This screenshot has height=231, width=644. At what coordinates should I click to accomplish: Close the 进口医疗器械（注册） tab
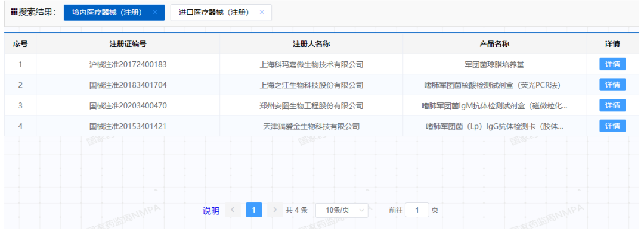point(262,13)
